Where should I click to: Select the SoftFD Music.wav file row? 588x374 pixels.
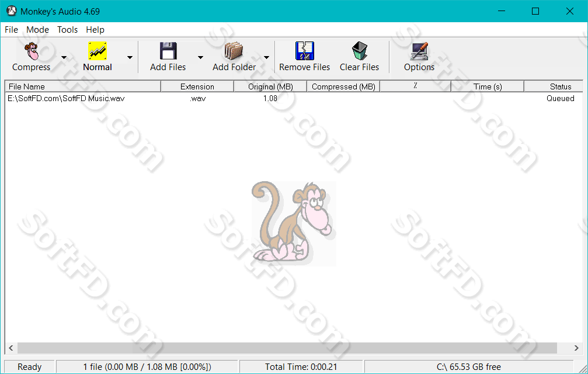click(x=294, y=98)
